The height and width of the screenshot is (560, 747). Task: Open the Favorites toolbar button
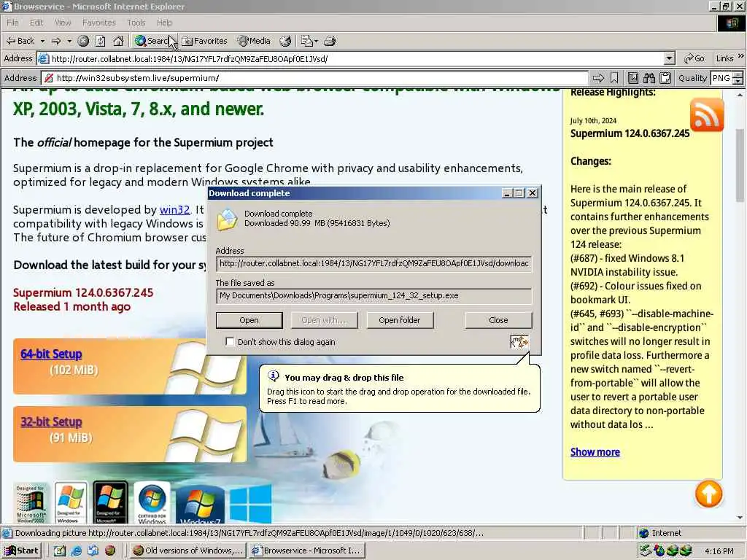pyautogui.click(x=205, y=41)
